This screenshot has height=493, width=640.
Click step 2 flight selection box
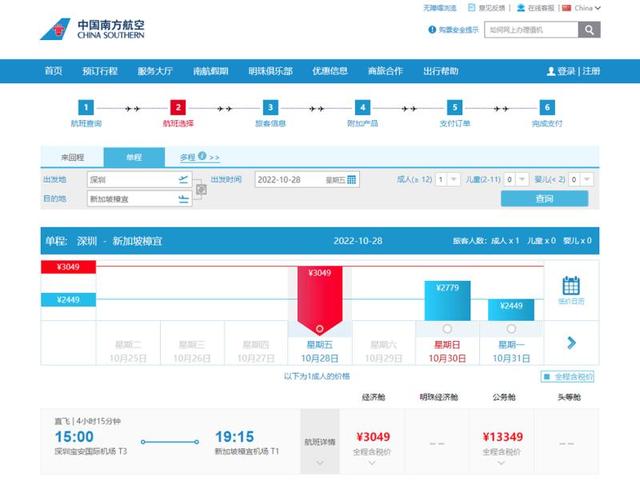(x=178, y=107)
